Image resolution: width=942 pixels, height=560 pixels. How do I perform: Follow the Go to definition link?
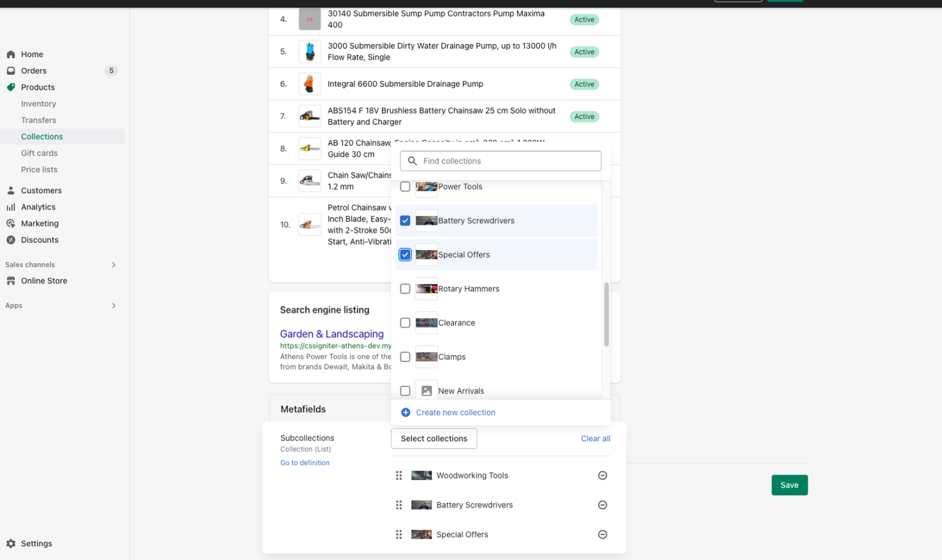click(305, 462)
